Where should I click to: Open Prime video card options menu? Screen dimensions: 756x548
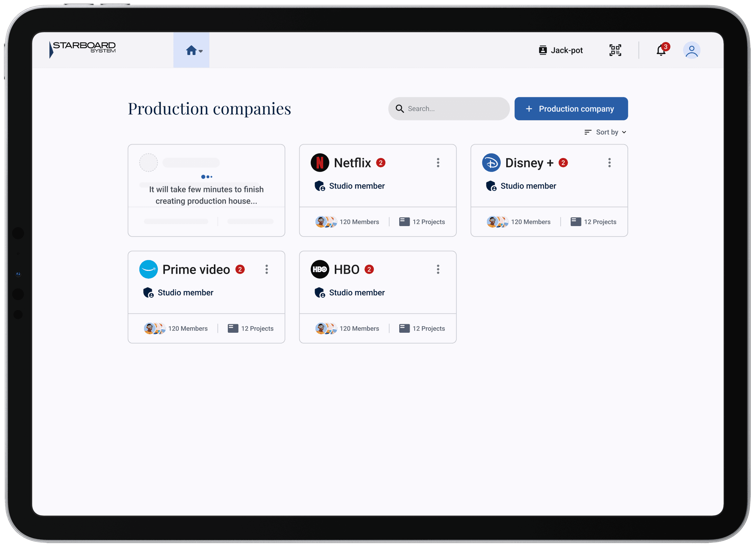point(266,269)
